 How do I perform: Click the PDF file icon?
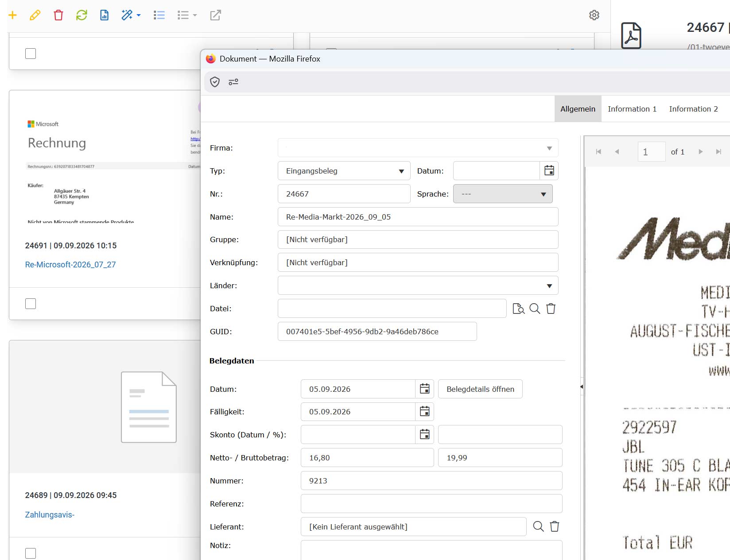(631, 35)
